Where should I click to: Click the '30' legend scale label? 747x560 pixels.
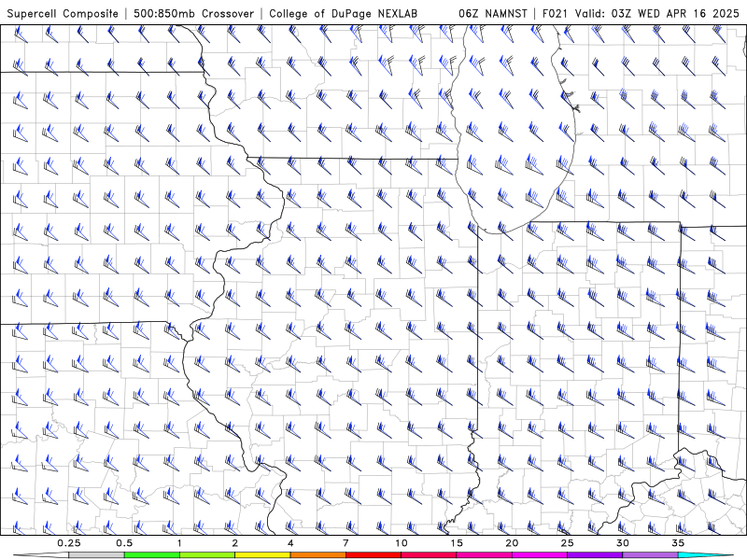pos(623,543)
